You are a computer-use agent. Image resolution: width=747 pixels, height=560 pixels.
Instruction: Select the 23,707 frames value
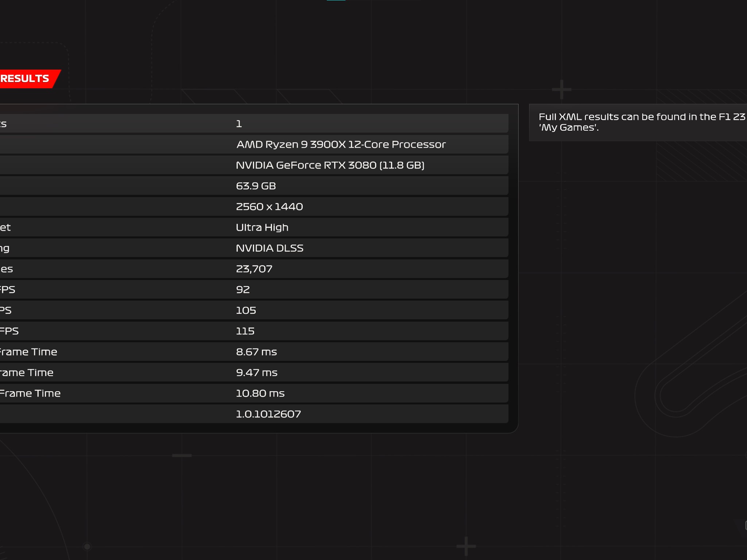pos(254,269)
